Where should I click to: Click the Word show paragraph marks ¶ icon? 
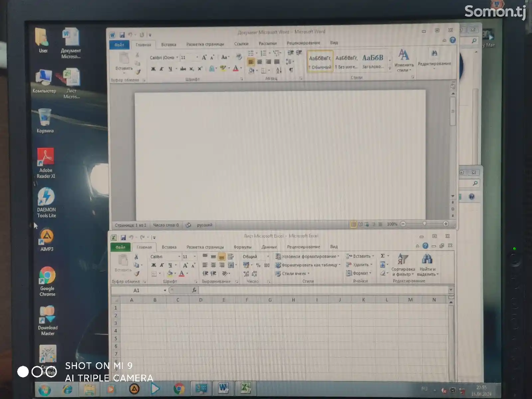coord(291,70)
